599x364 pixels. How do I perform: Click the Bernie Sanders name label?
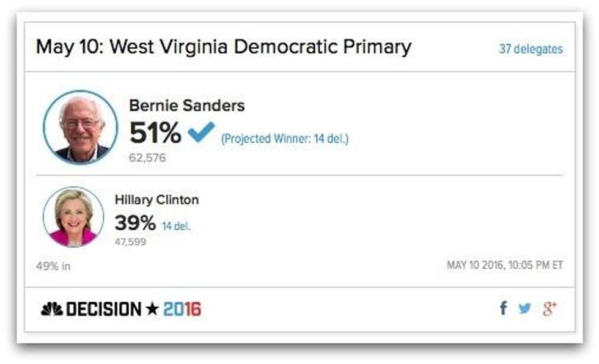186,106
